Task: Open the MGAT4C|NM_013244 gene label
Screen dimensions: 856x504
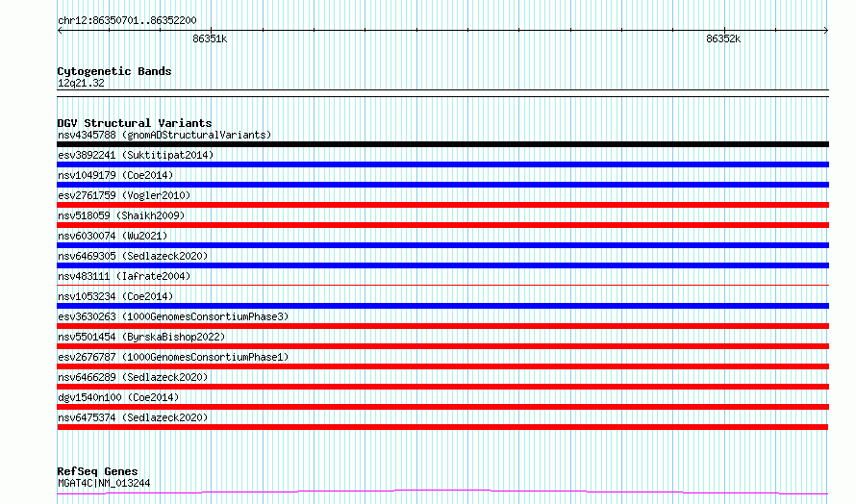Action: (x=104, y=483)
